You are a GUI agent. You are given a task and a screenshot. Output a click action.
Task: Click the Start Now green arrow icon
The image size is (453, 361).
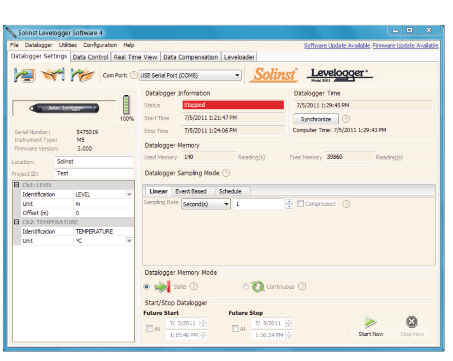click(370, 322)
